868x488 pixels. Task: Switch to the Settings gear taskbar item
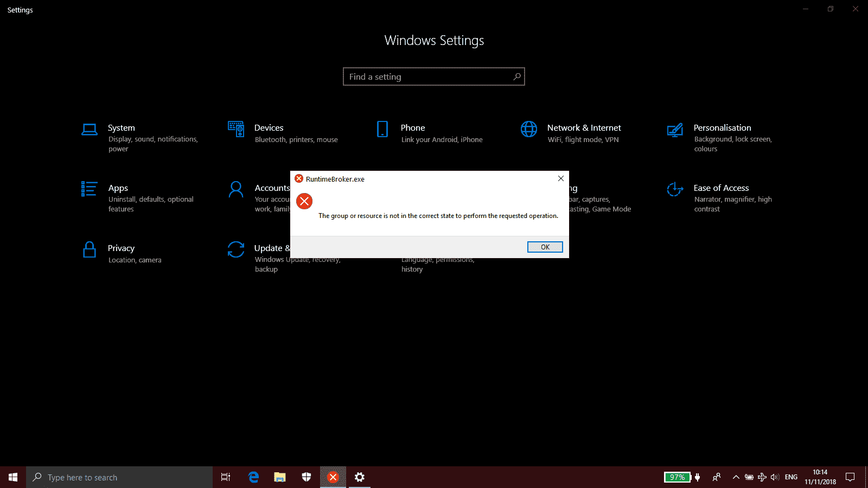coord(360,477)
